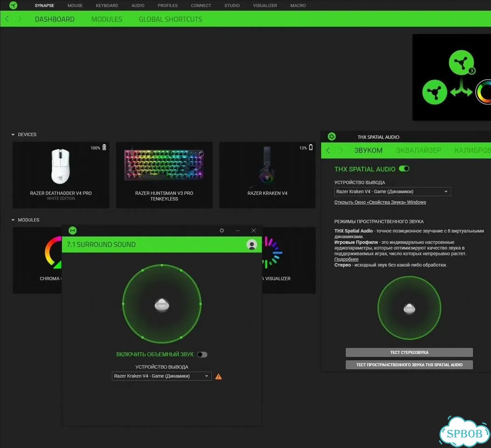
Task: Click head icon in THX spatial circle
Action: click(409, 308)
